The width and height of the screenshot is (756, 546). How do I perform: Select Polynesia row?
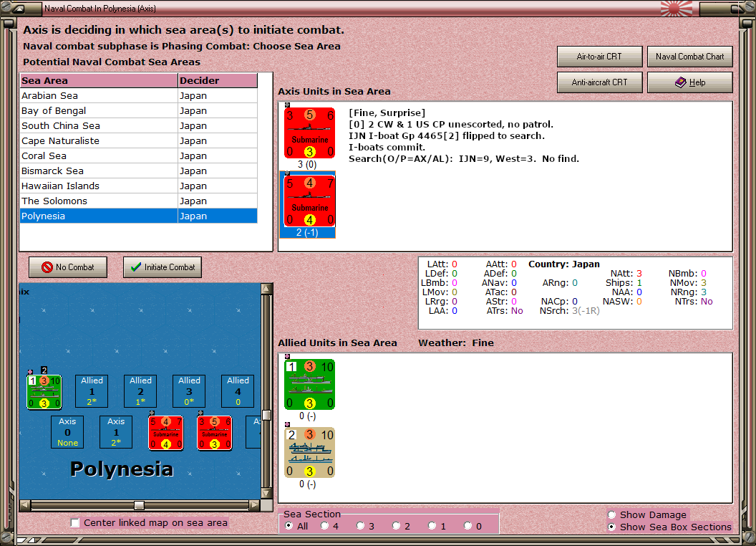pos(138,216)
